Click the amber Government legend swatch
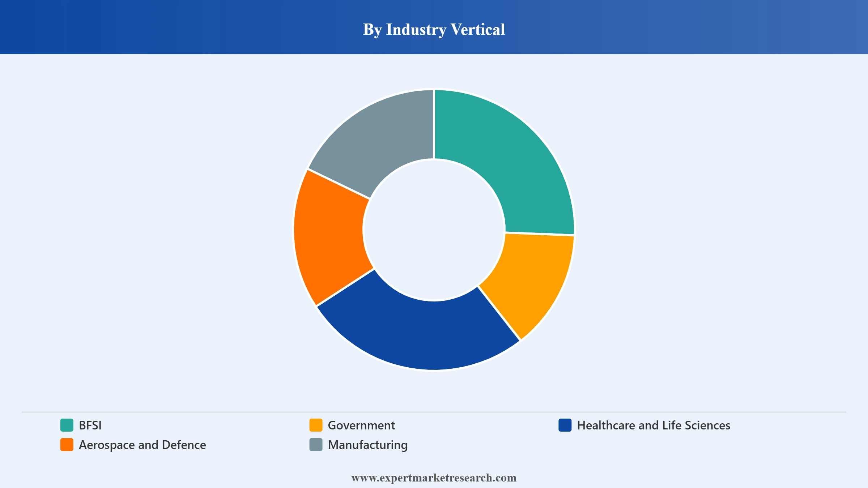This screenshot has height=488, width=868. point(316,425)
